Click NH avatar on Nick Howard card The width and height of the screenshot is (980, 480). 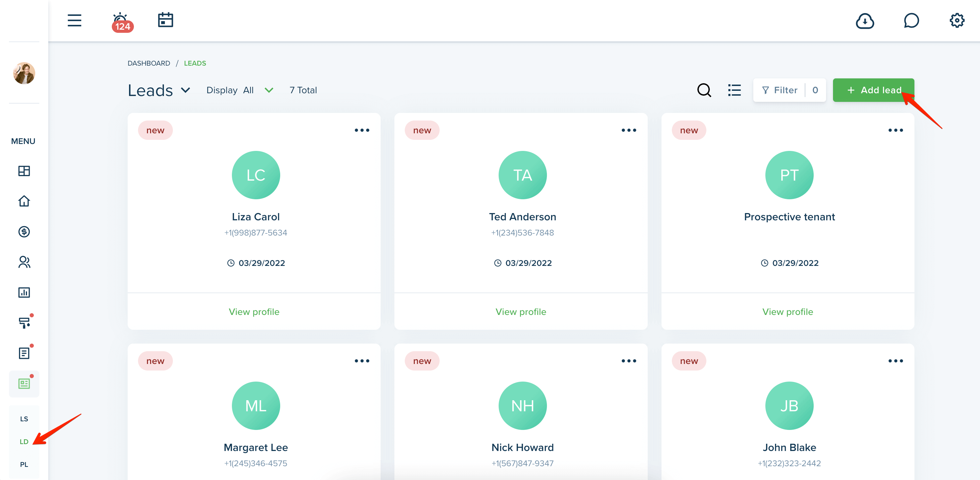[522, 406]
